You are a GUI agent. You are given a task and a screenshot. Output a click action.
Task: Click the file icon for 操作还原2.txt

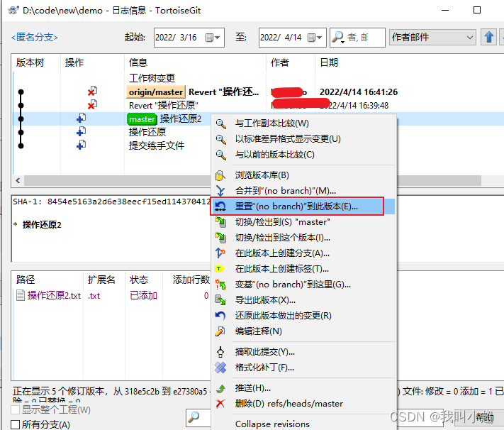(x=21, y=295)
